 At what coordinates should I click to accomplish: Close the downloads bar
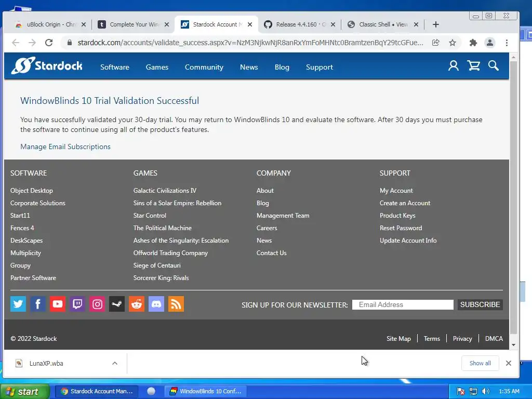coord(508,363)
